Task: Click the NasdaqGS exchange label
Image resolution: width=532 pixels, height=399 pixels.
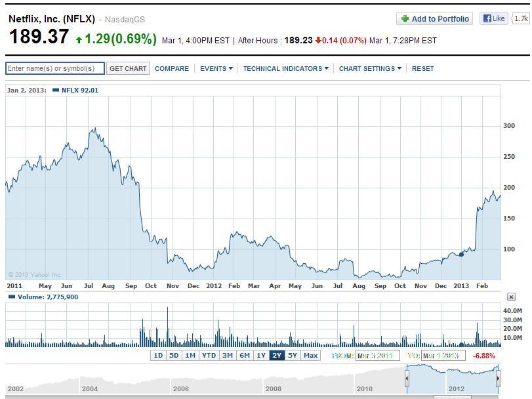Action: (125, 20)
